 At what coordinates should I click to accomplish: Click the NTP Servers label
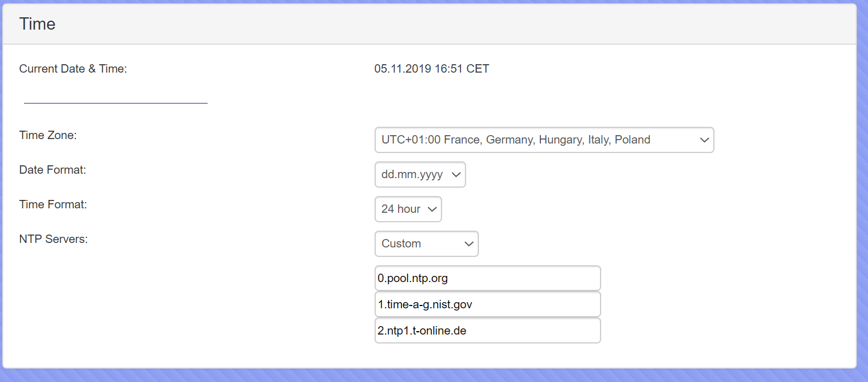click(x=54, y=239)
